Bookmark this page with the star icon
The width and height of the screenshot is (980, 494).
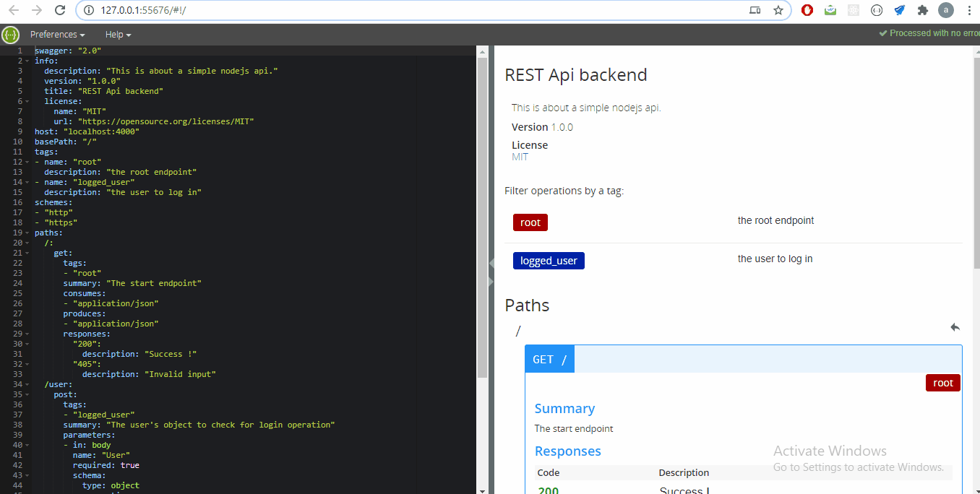(778, 10)
